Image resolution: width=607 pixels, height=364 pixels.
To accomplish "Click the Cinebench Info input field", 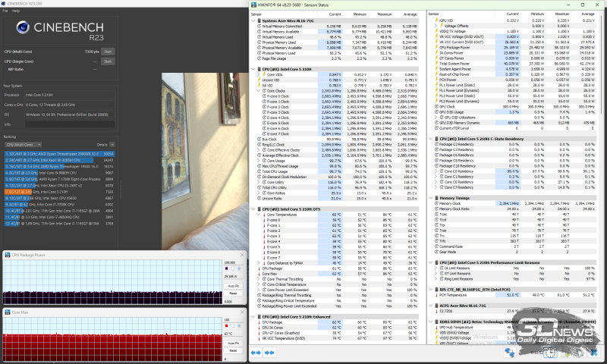I will tap(70, 124).
